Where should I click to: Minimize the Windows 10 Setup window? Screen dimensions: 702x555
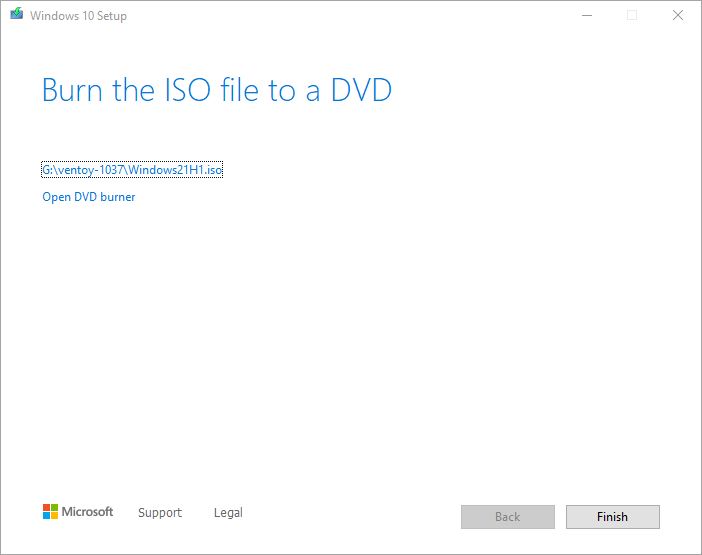pyautogui.click(x=587, y=15)
